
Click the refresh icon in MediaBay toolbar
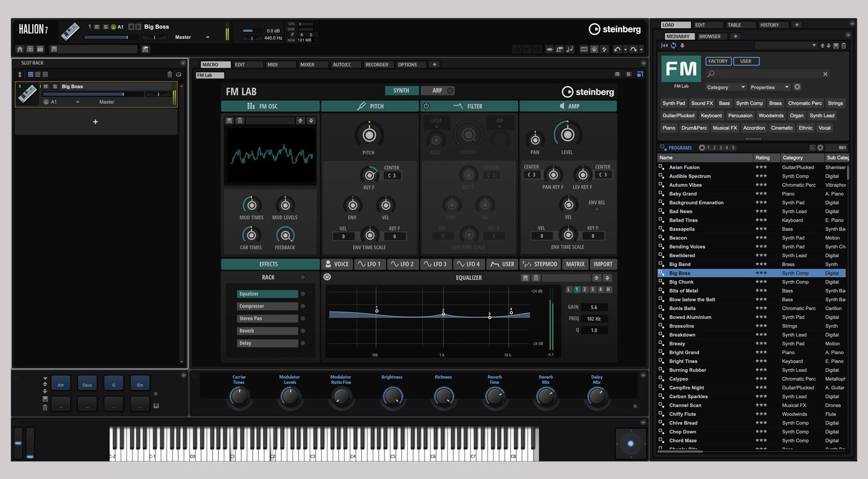click(673, 46)
